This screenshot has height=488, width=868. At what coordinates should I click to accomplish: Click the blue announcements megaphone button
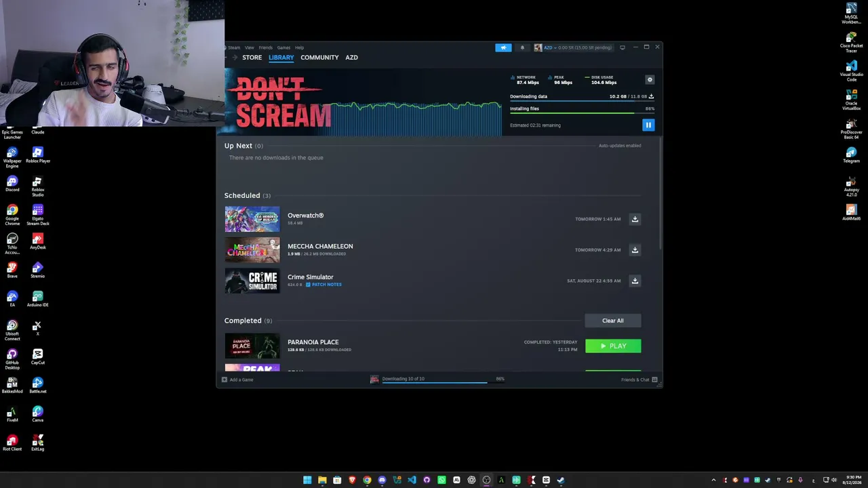503,47
